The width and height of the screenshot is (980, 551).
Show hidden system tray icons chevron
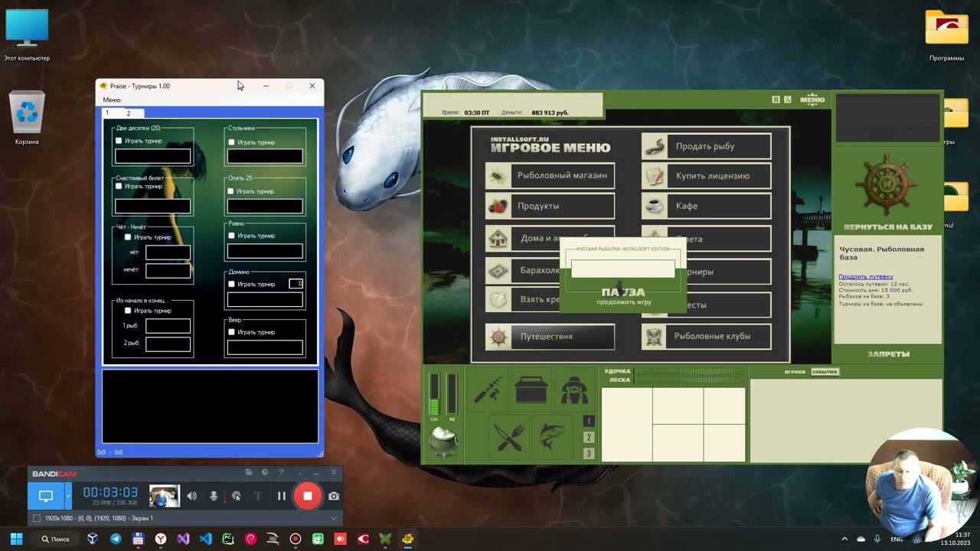(844, 539)
